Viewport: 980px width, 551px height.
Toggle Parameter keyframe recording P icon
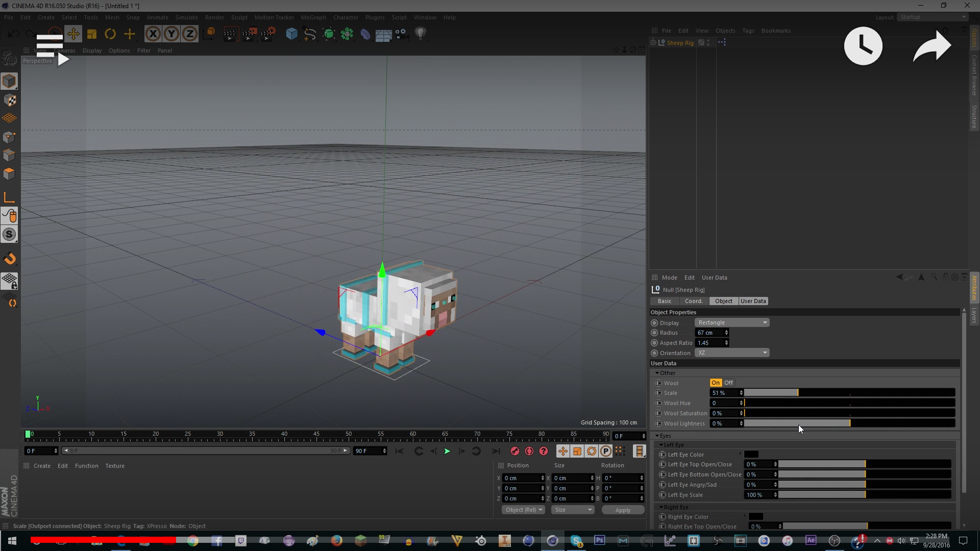click(x=605, y=451)
